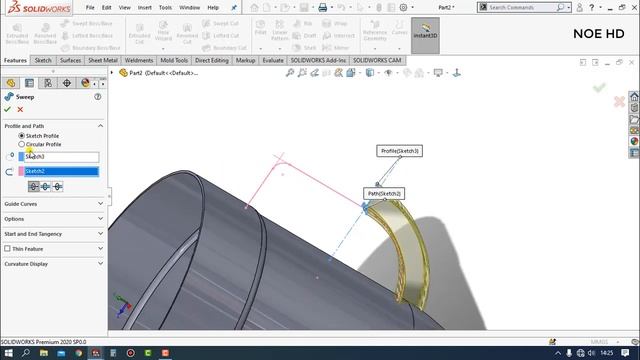Click the graphics-area green OK checkmark
The image size is (640, 360).
599,88
